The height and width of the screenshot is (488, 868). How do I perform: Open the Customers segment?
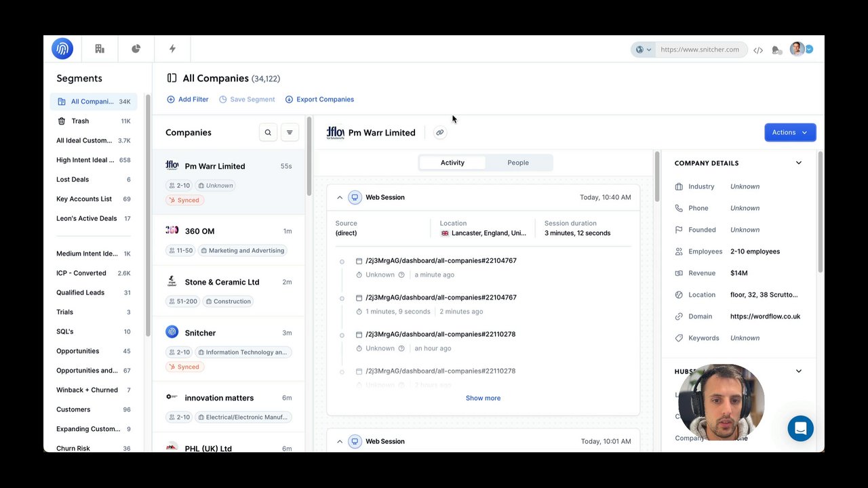[x=94, y=409]
